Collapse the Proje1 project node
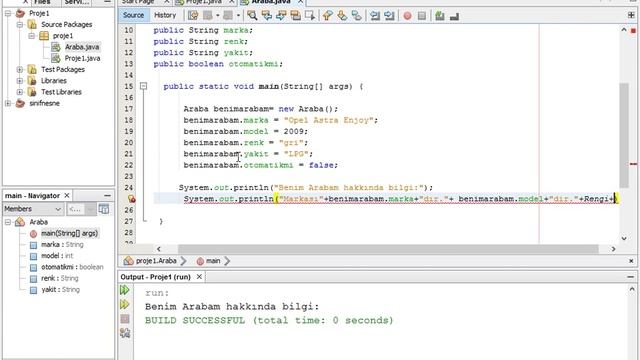640x360 pixels. (8, 13)
